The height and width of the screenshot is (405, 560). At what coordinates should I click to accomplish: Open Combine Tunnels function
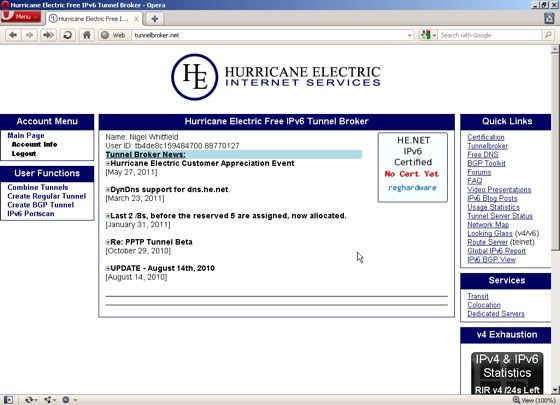click(38, 187)
